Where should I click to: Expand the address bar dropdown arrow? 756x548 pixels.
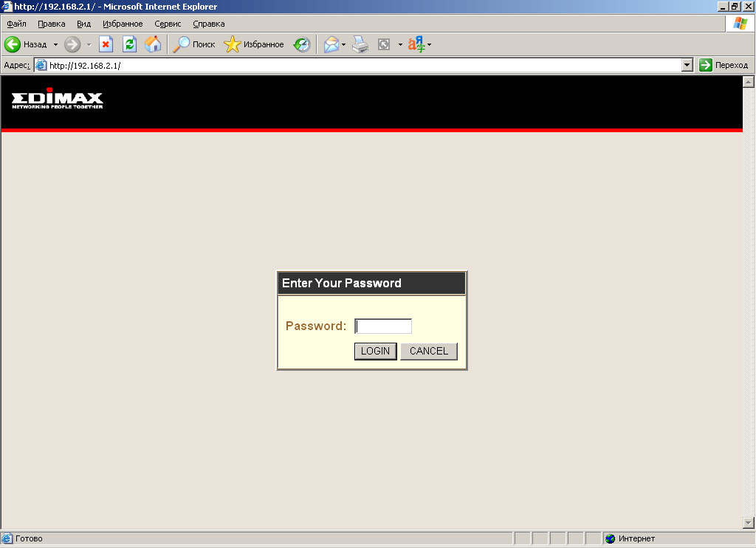[x=687, y=65]
